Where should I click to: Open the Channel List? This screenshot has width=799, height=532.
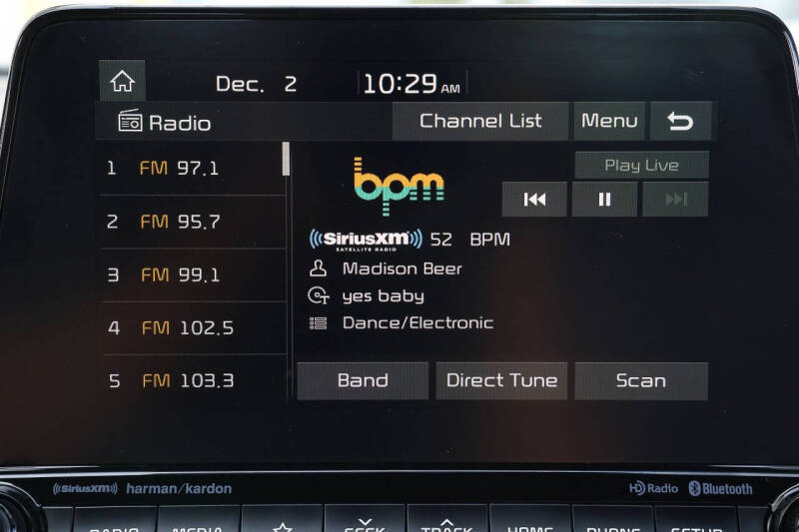pyautogui.click(x=480, y=121)
